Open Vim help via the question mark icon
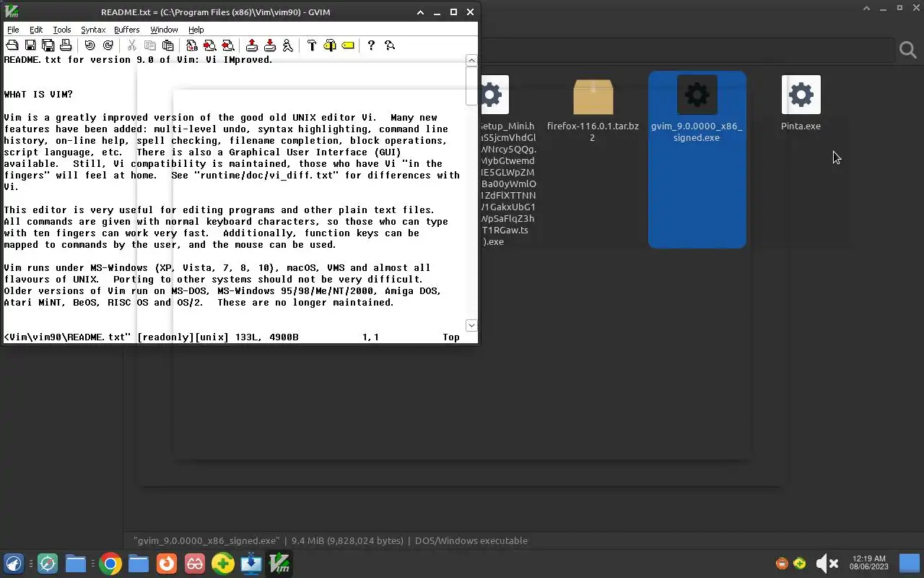The height and width of the screenshot is (578, 924). point(371,46)
